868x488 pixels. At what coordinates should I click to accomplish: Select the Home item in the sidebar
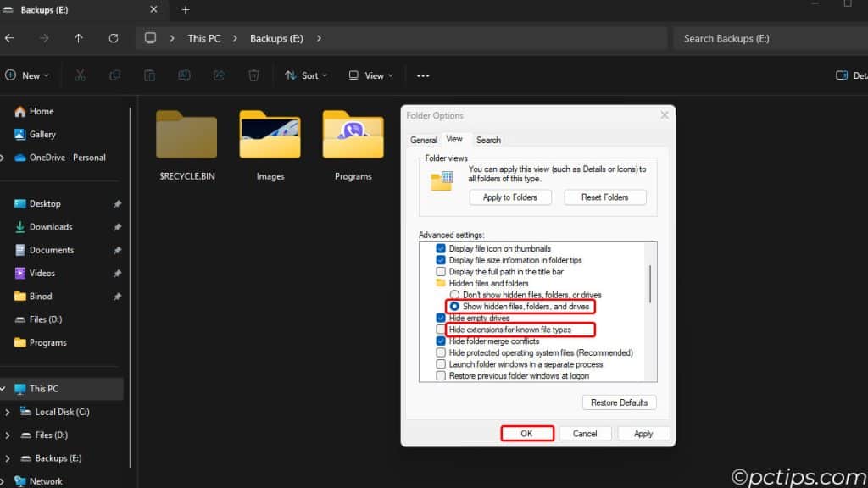[41, 111]
